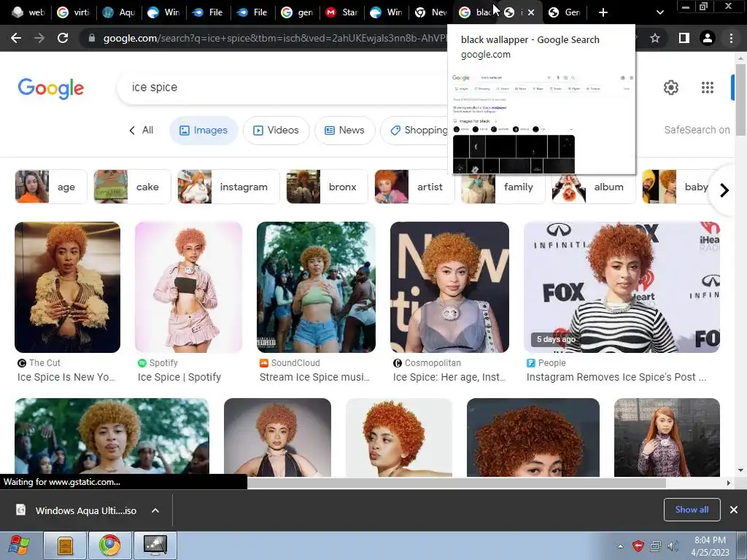Image resolution: width=747 pixels, height=560 pixels.
Task: Switch to the 'Gen' tab
Action: pyautogui.click(x=565, y=12)
